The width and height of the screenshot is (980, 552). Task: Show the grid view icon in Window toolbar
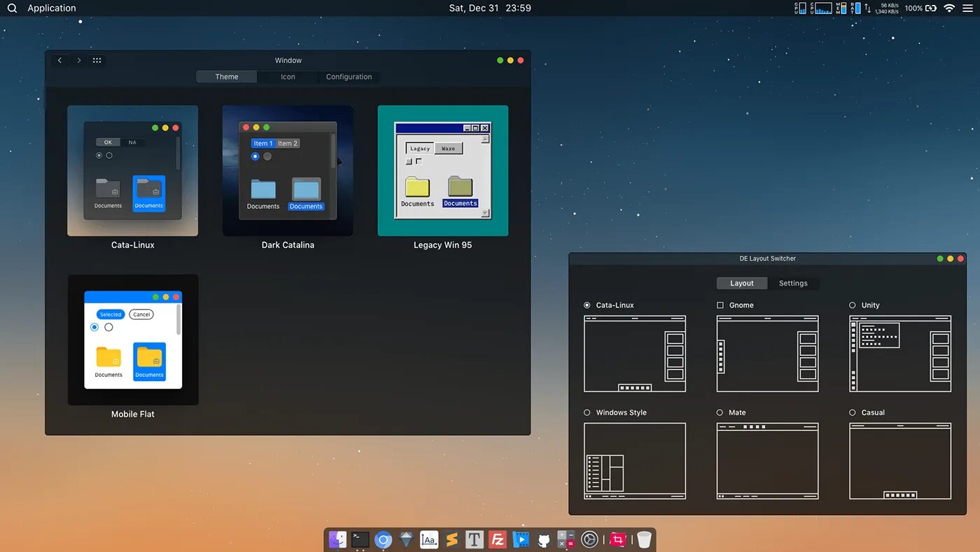point(97,60)
